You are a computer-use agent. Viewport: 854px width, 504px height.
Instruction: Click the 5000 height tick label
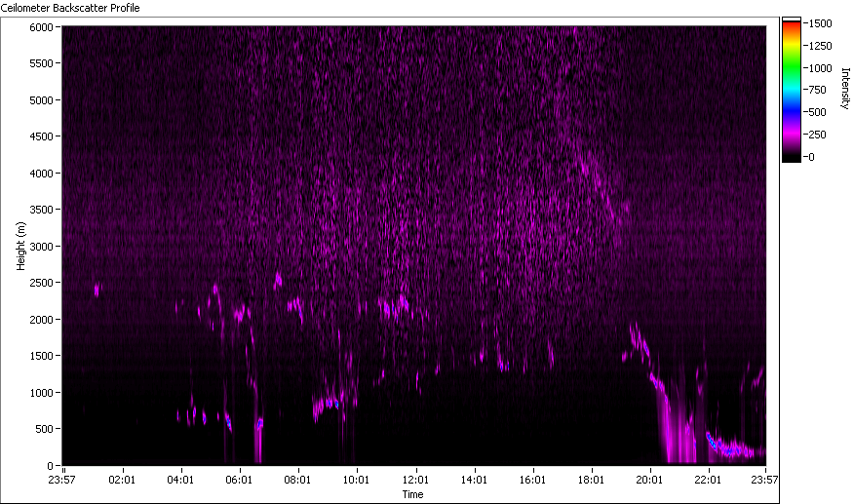(x=41, y=100)
